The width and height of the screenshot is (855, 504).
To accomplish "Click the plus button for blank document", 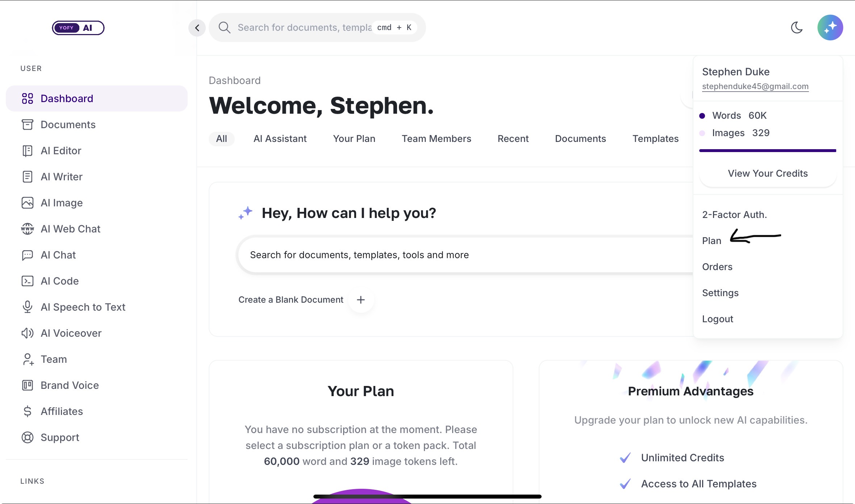I will (361, 300).
